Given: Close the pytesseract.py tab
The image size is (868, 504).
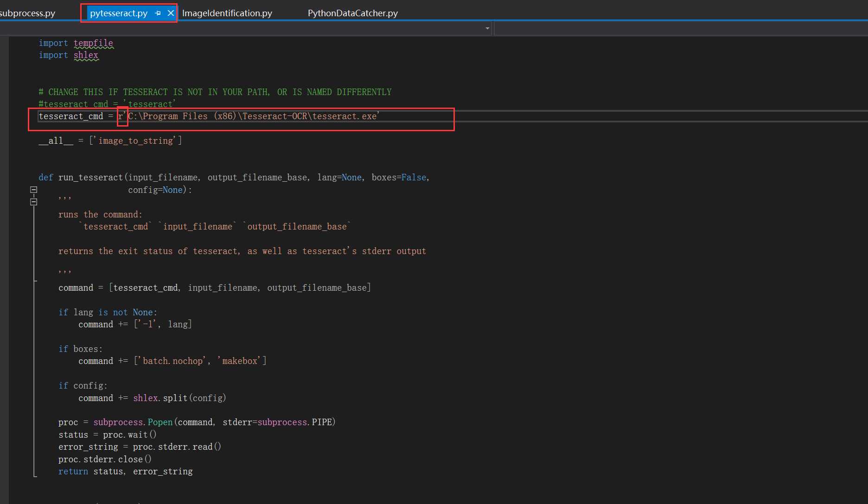Looking at the screenshot, I should coord(171,13).
